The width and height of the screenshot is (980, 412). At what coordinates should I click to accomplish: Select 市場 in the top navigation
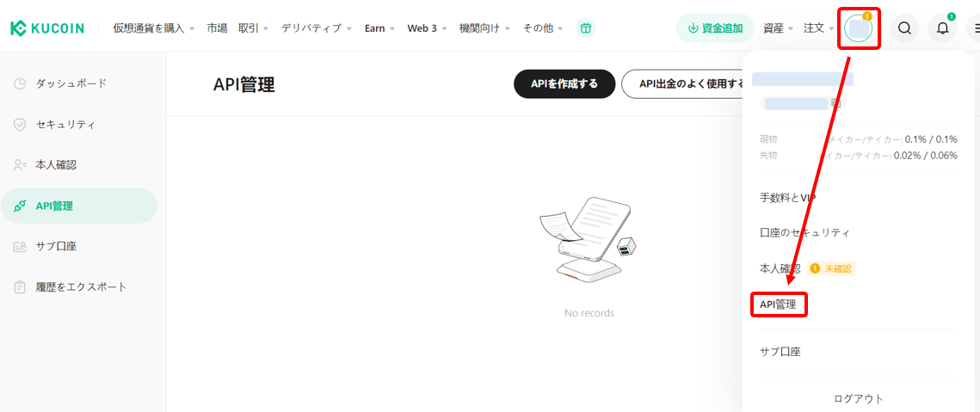(217, 28)
